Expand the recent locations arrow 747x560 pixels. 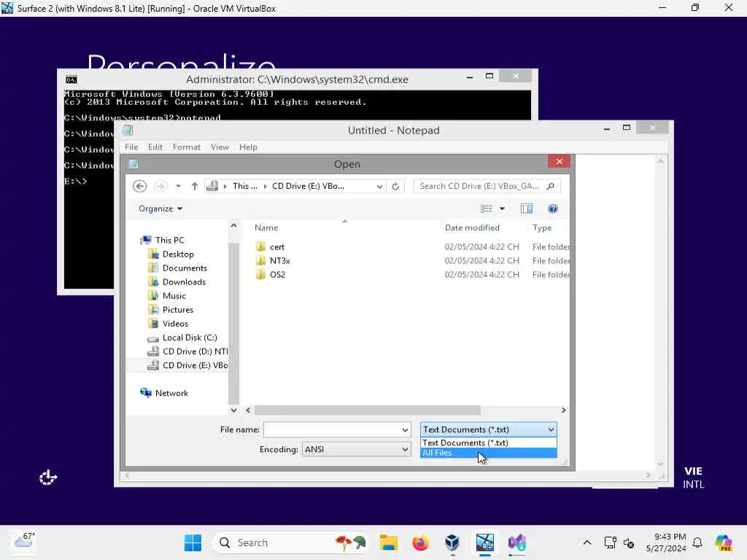[x=178, y=186]
